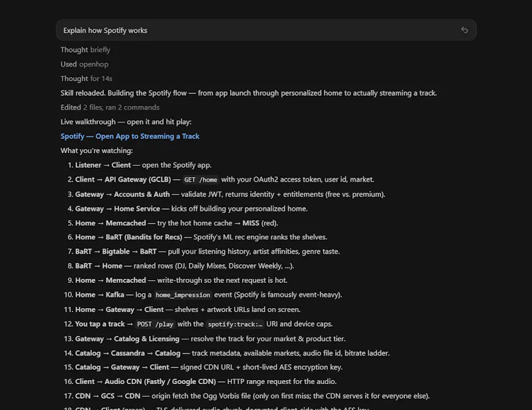This screenshot has height=410, width=532.
Task: Select step 1 'Listener → Client' text
Action: [103, 165]
